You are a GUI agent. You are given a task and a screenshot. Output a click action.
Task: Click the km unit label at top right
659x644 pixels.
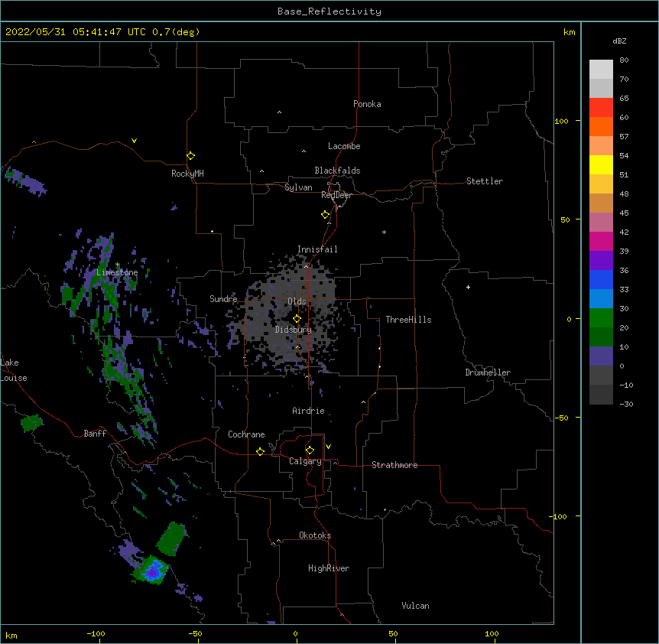tap(569, 32)
